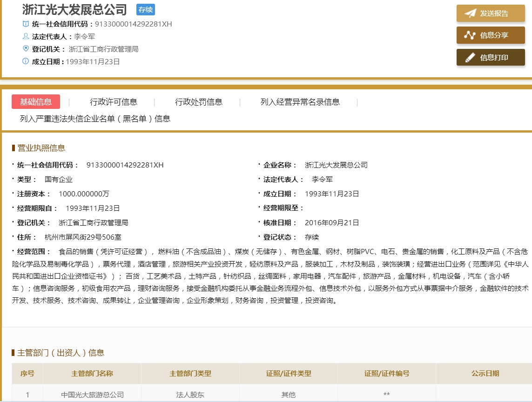Open 列入经营异常名录信息 tab
Image resolution: width=532 pixels, height=402 pixels.
point(300,102)
